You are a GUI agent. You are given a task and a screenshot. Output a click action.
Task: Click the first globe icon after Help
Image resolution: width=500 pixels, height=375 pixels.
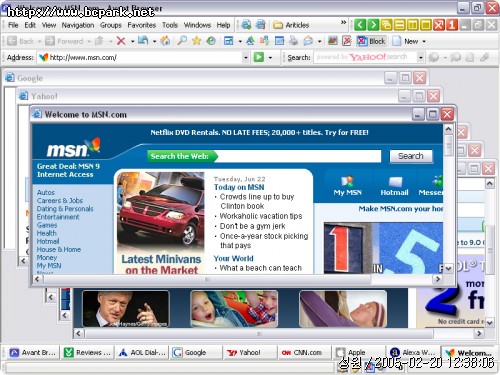click(x=246, y=25)
